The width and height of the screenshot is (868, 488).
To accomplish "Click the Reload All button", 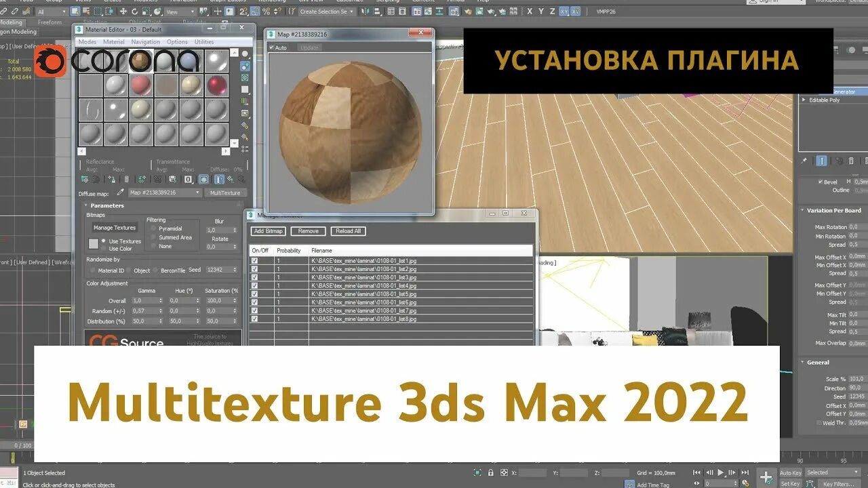I will [349, 231].
